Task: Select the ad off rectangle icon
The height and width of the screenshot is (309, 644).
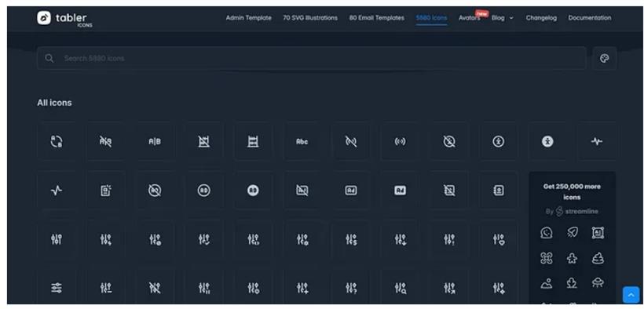Action: pos(302,190)
